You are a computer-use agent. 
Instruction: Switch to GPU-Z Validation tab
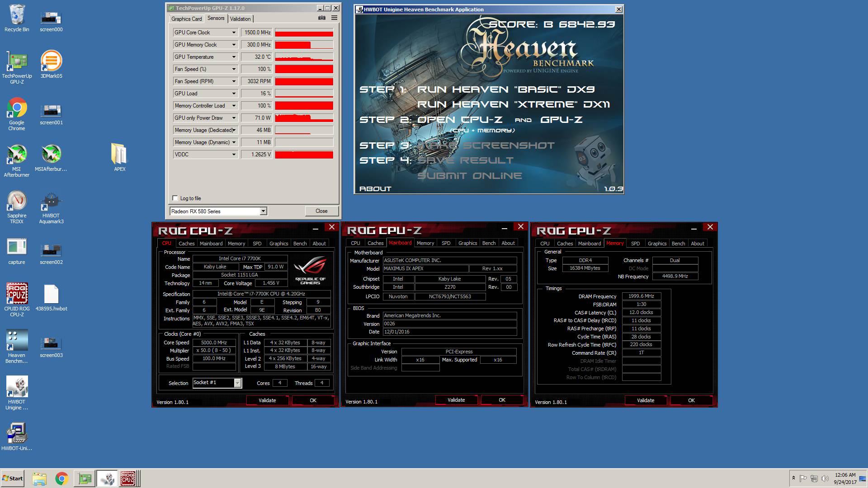(x=240, y=19)
